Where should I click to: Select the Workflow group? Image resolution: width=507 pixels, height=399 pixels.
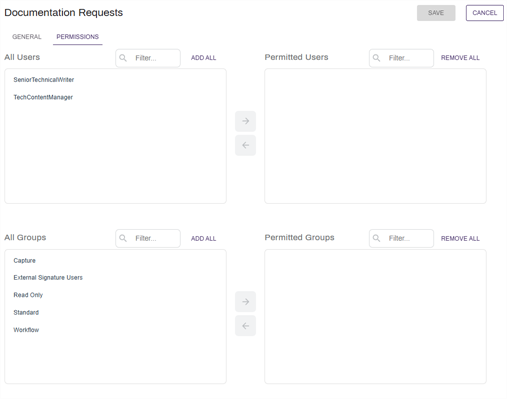click(26, 330)
